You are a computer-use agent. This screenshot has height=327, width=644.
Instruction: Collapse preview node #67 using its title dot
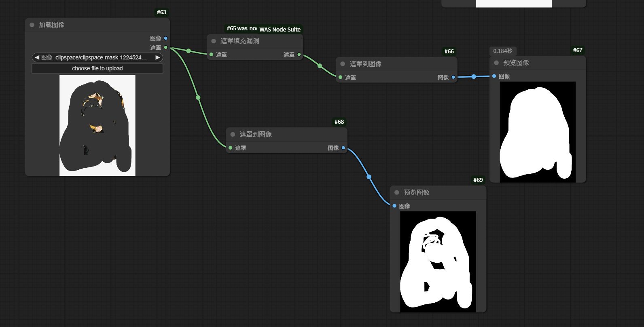tap(496, 63)
